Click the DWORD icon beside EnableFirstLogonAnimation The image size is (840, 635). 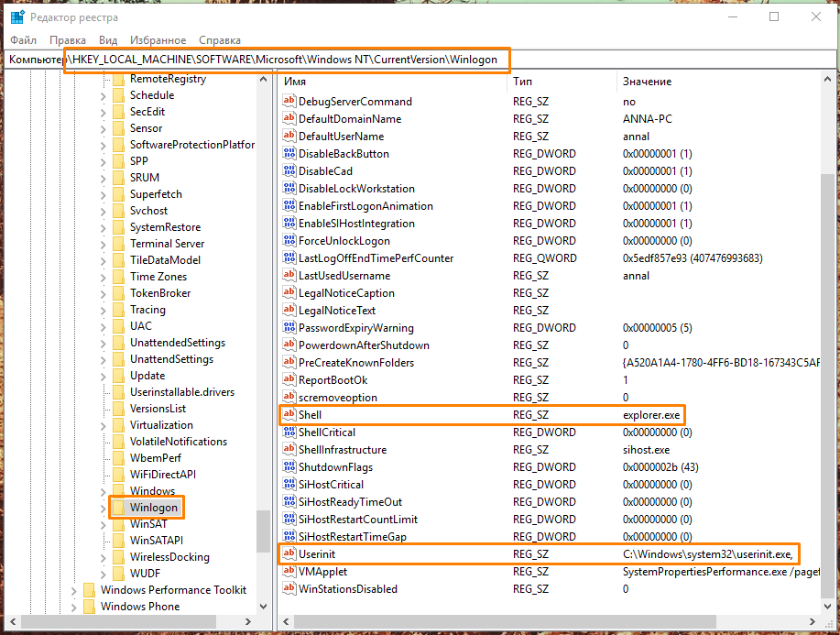point(289,205)
